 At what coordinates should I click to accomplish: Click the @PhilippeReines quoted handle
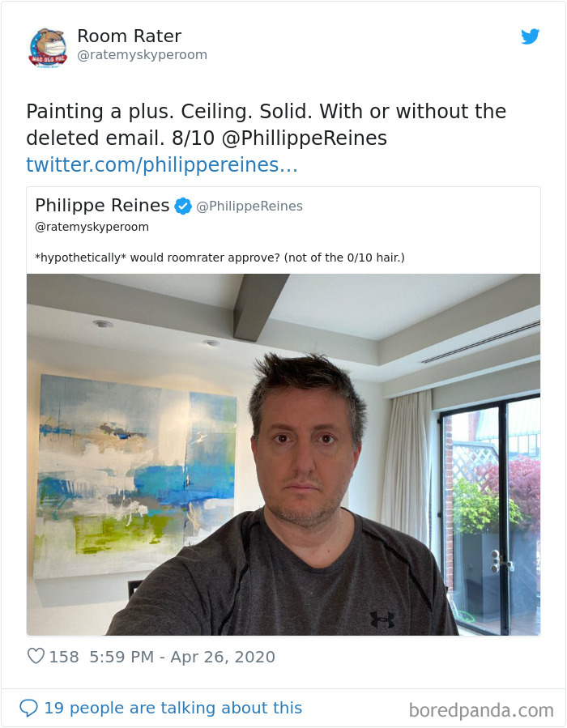tap(249, 206)
